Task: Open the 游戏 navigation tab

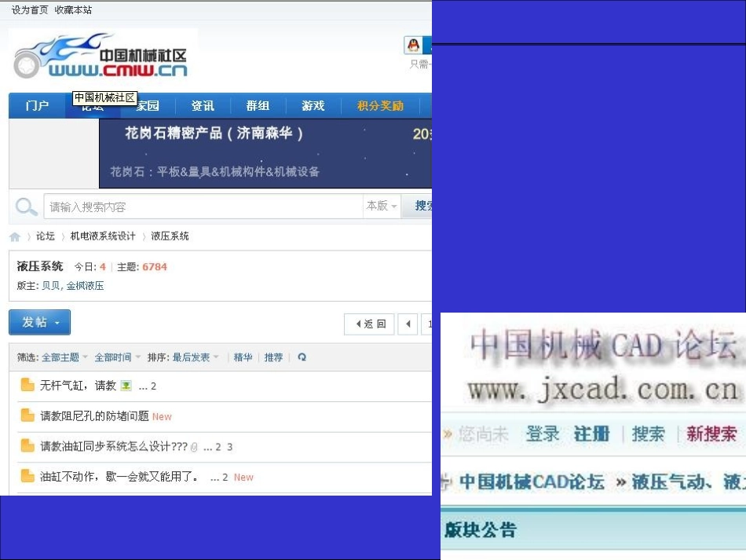Action: pos(313,105)
